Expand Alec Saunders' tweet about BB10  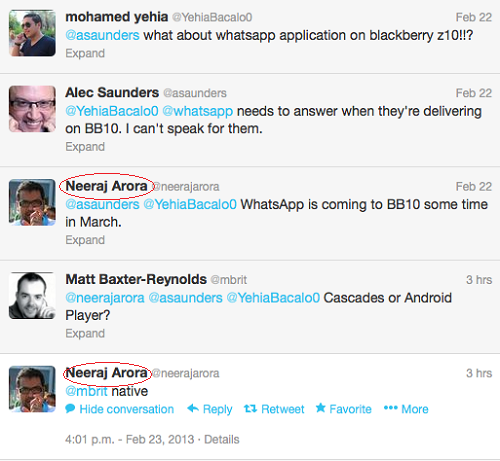[x=85, y=147]
